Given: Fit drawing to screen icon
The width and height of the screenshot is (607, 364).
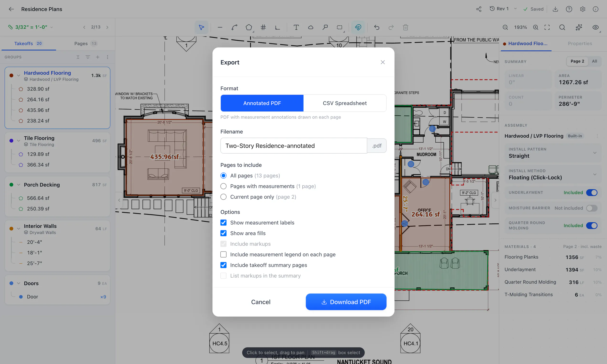Looking at the screenshot, I should (x=547, y=27).
